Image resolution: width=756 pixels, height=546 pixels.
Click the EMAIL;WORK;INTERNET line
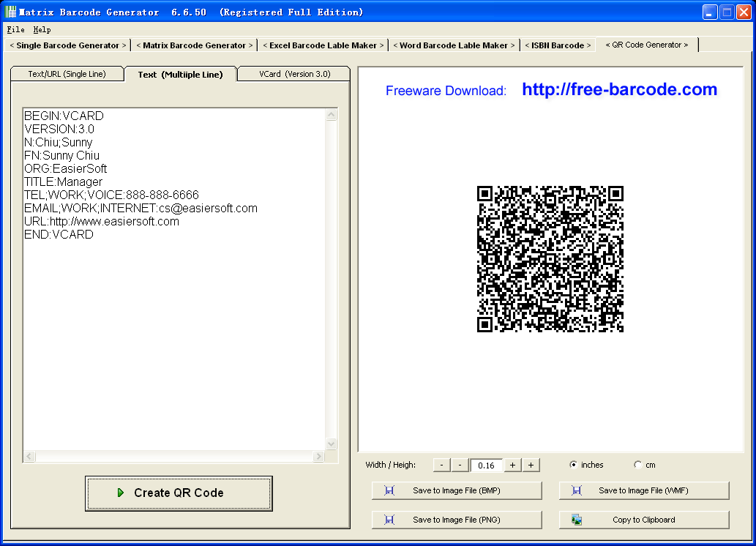click(x=141, y=208)
